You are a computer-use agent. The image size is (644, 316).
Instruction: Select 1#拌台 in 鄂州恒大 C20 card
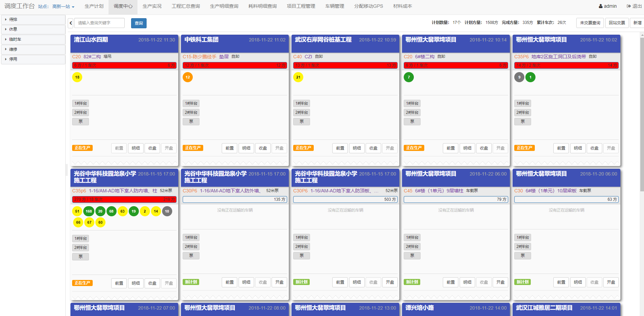tap(412, 103)
